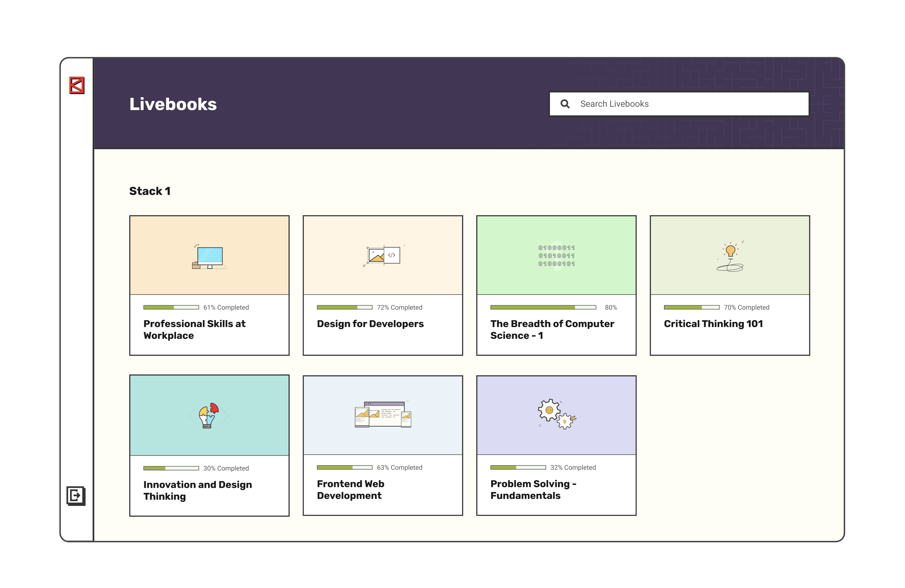Viewport: 905px width, 588px height.
Task: Click the 63% Completed label
Action: [x=399, y=467]
